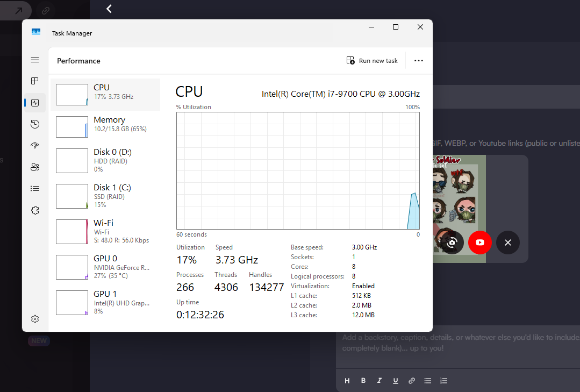
Task: Click the up time value 0:12:32:26
Action: click(x=200, y=315)
